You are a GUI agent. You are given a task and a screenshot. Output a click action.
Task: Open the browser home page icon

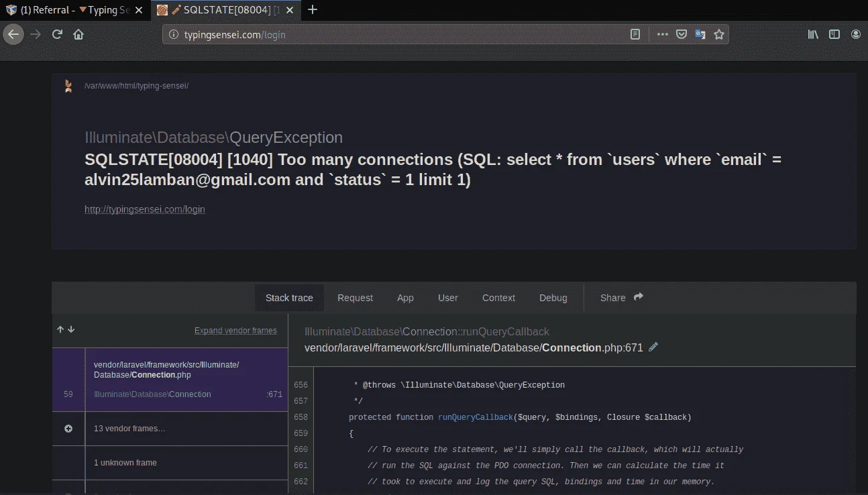tap(78, 34)
